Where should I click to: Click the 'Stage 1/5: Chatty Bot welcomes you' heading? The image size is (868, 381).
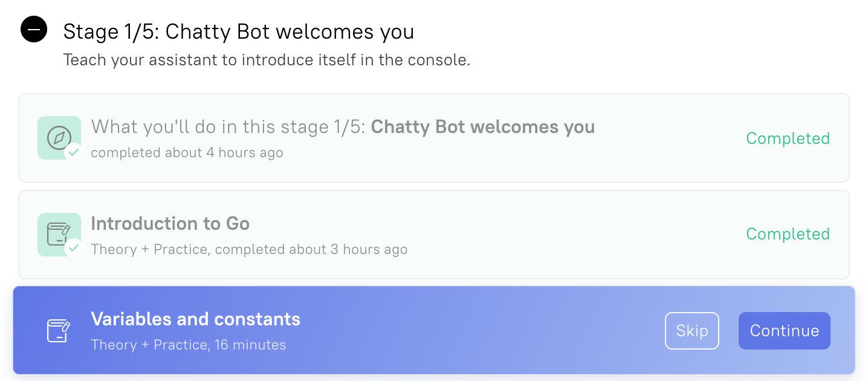(x=239, y=31)
